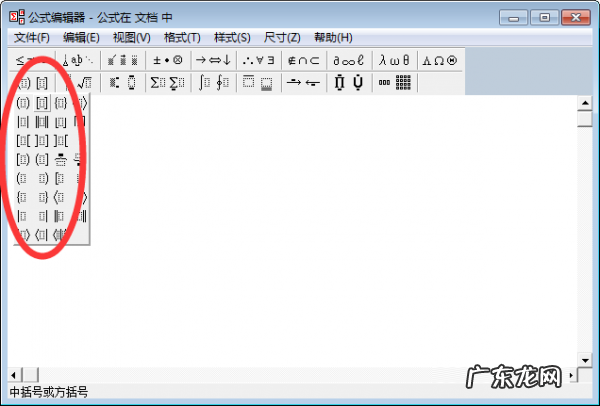Insert double vertical bars template
The width and height of the screenshot is (600, 406).
[42, 122]
